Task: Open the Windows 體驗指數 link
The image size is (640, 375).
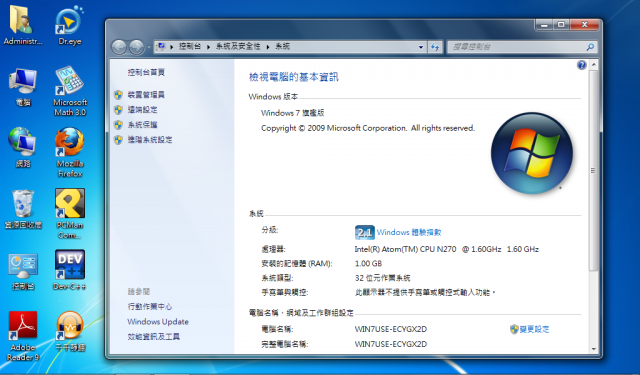Action: 409,233
